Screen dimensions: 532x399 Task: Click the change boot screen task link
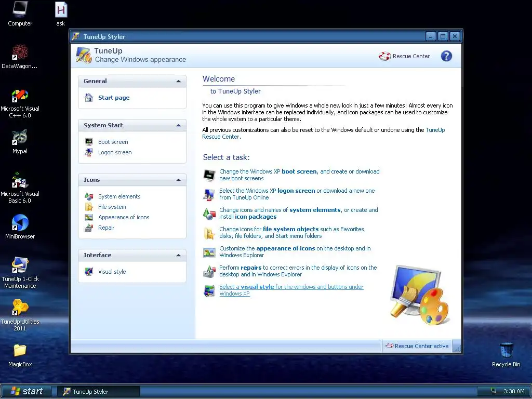tap(299, 175)
